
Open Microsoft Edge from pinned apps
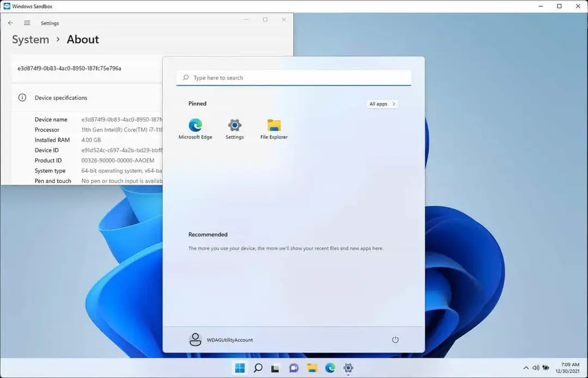[x=195, y=128]
